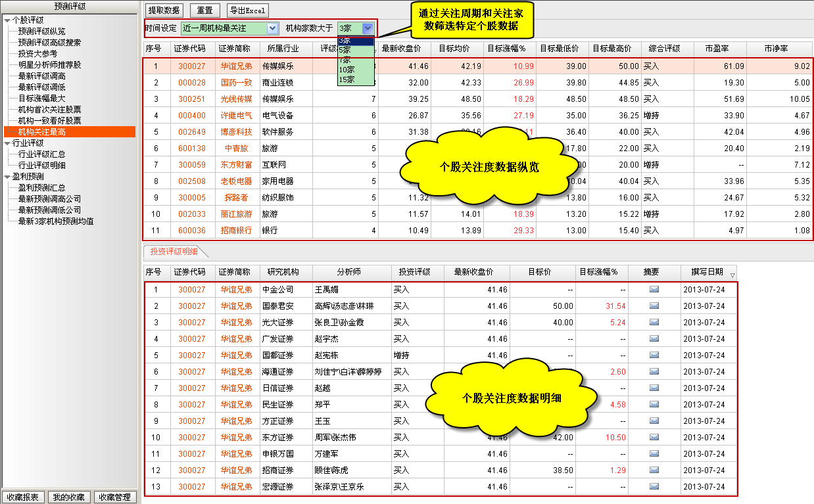The height and width of the screenshot is (504, 814).
Task: Open summary envelope icon for 国泰君安 row
Action: coord(654,306)
